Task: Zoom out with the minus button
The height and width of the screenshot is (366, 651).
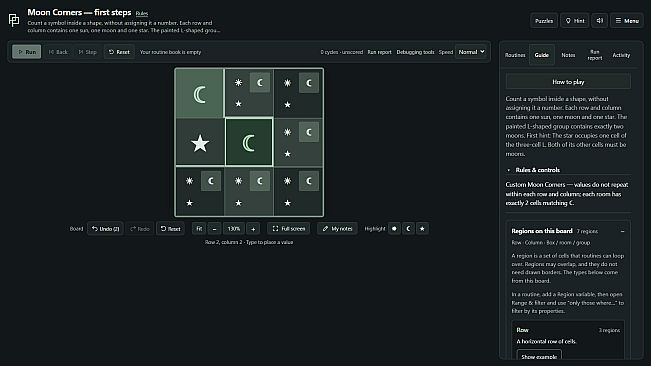Action: point(214,229)
